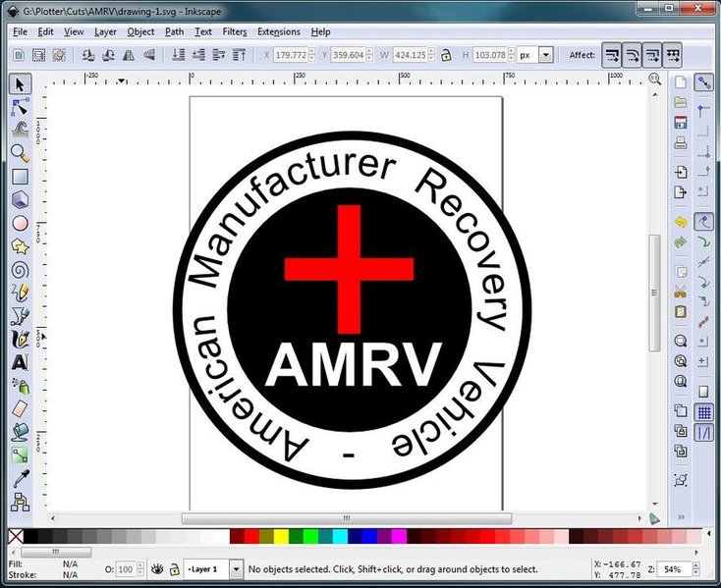Open the Layer 1 dropdown
This screenshot has width=721, height=588.
(236, 569)
